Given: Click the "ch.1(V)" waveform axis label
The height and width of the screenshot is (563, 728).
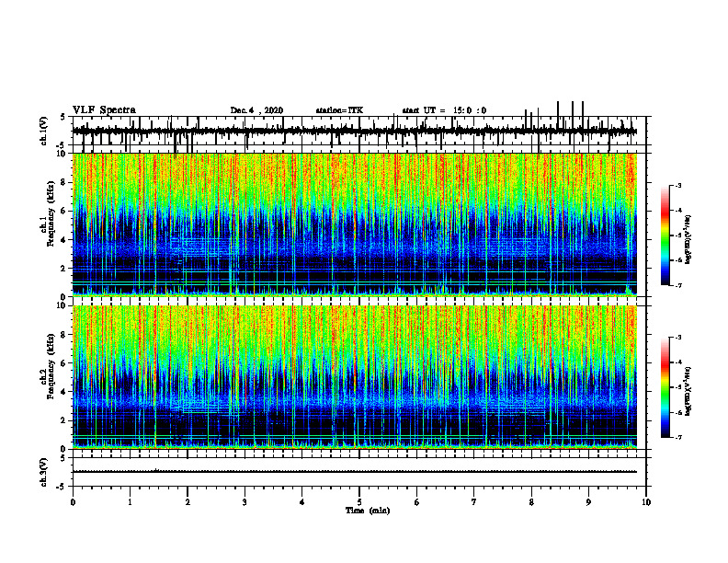Looking at the screenshot, I should coord(44,131).
